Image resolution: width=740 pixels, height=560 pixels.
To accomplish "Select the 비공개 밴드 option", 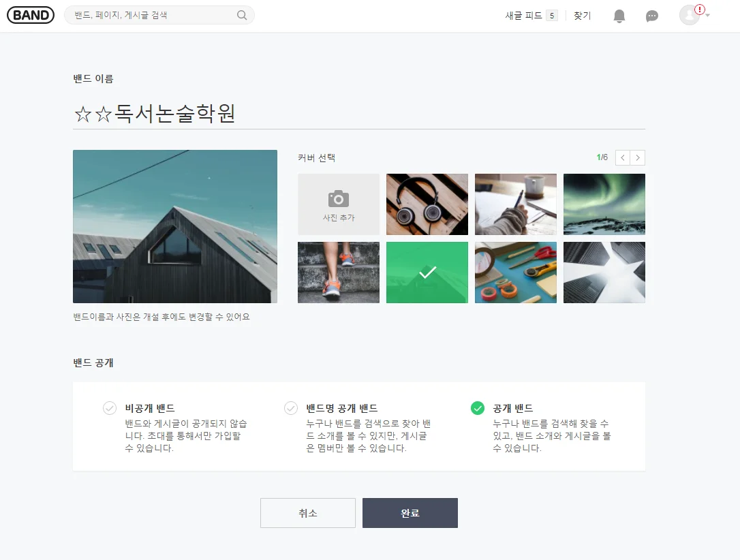I will click(x=110, y=408).
